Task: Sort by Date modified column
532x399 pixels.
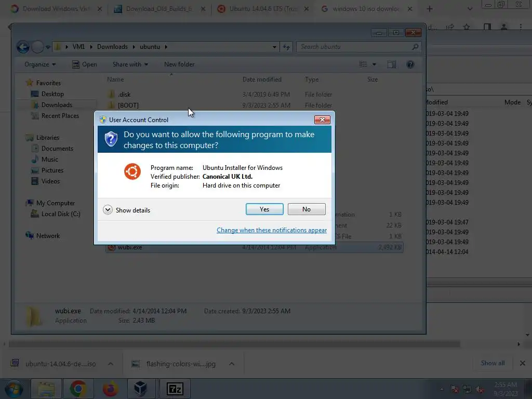Action: (x=262, y=79)
